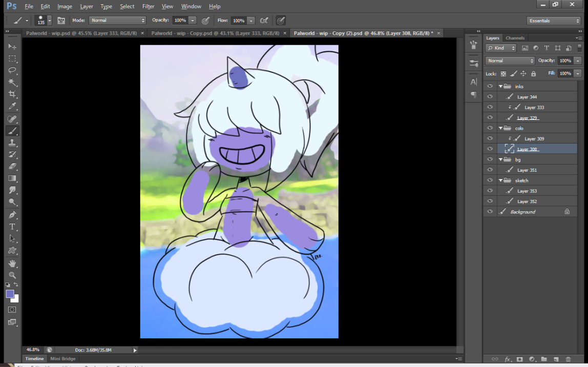Click the foreground color swatch
588x367 pixels.
[x=10, y=294]
